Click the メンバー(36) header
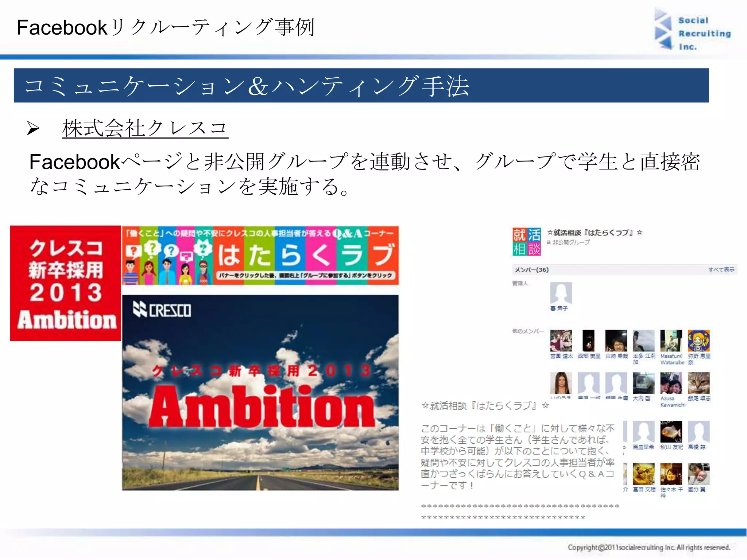 pyautogui.click(x=531, y=270)
